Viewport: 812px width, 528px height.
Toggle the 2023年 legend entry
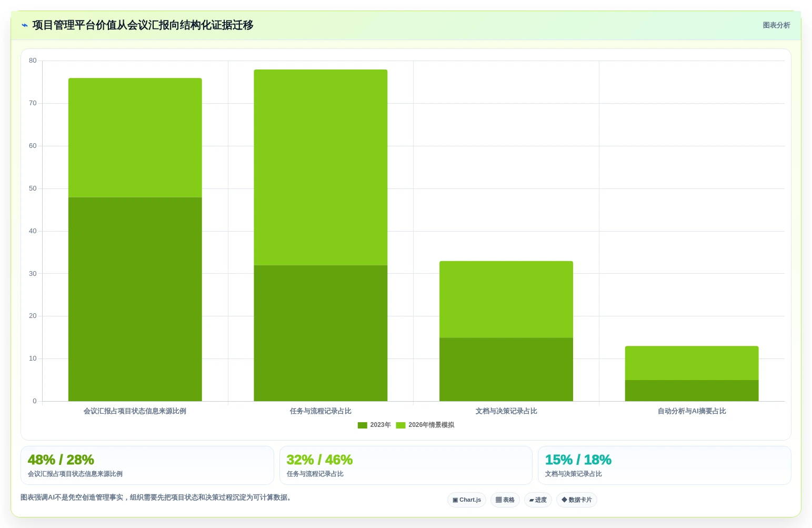click(x=374, y=425)
